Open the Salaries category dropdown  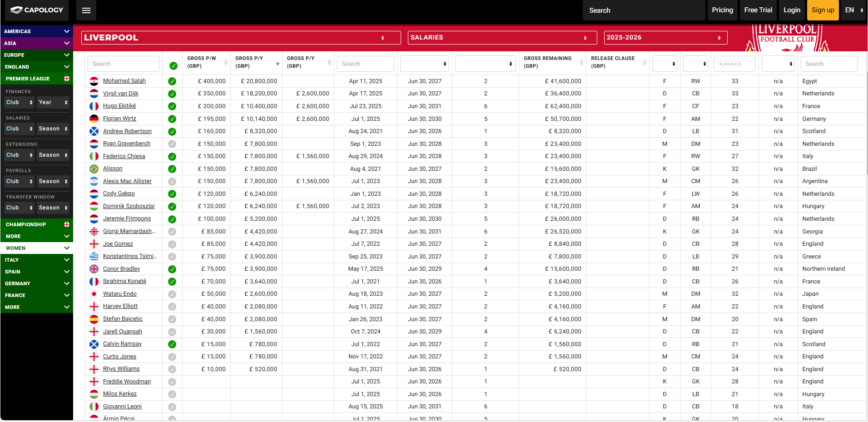[502, 38]
